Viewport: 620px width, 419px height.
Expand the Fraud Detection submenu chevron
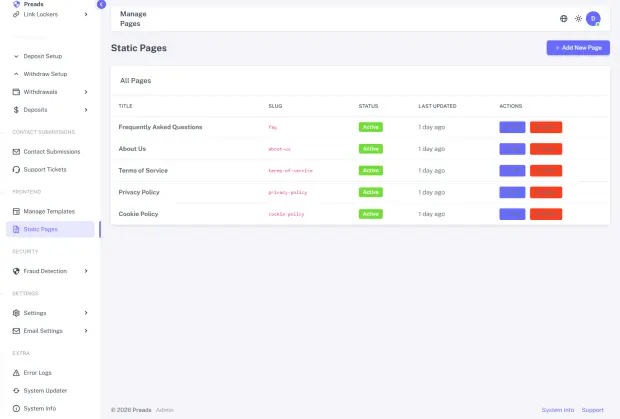click(x=86, y=271)
